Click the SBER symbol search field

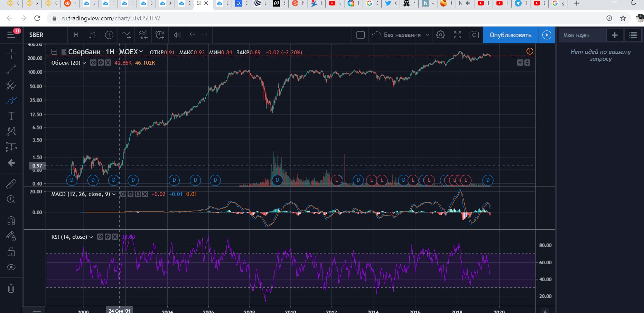tap(45, 35)
